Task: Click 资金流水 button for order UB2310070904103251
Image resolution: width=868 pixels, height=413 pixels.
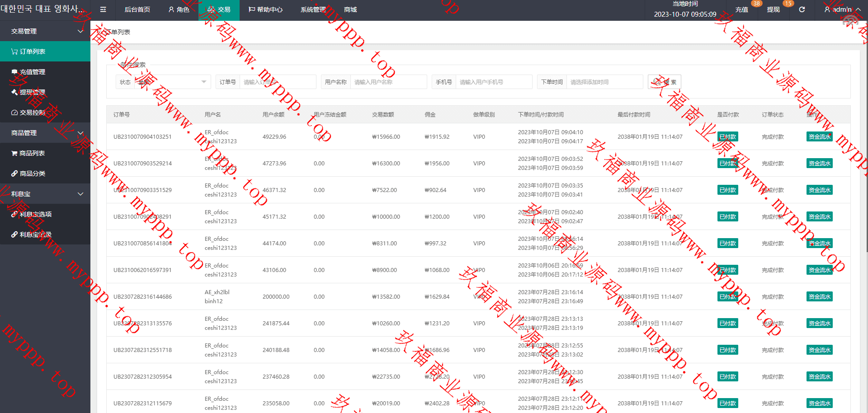Action: [819, 137]
